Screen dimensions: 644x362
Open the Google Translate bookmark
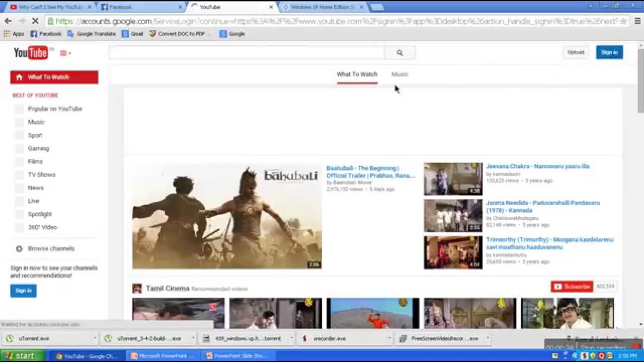coord(92,34)
